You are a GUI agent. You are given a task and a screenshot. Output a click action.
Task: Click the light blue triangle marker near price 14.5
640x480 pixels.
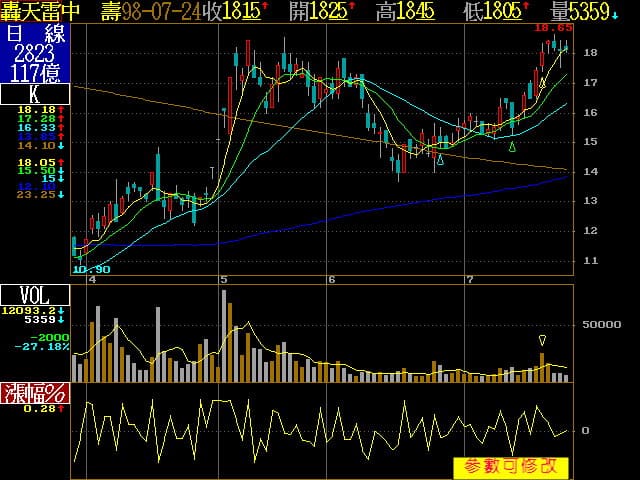coord(440,159)
